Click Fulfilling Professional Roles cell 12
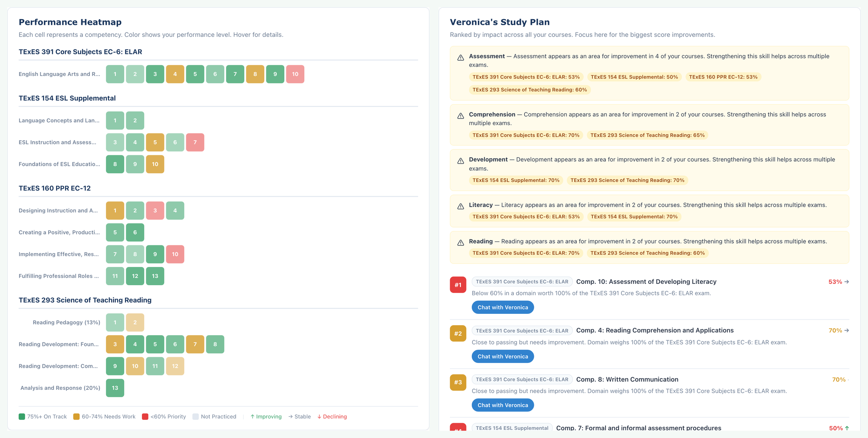 pyautogui.click(x=135, y=276)
